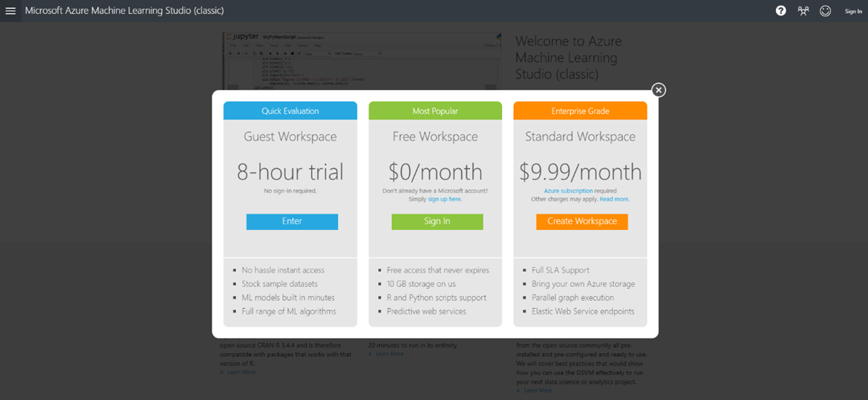
Task: Click the green Sign In button
Action: coord(437,221)
